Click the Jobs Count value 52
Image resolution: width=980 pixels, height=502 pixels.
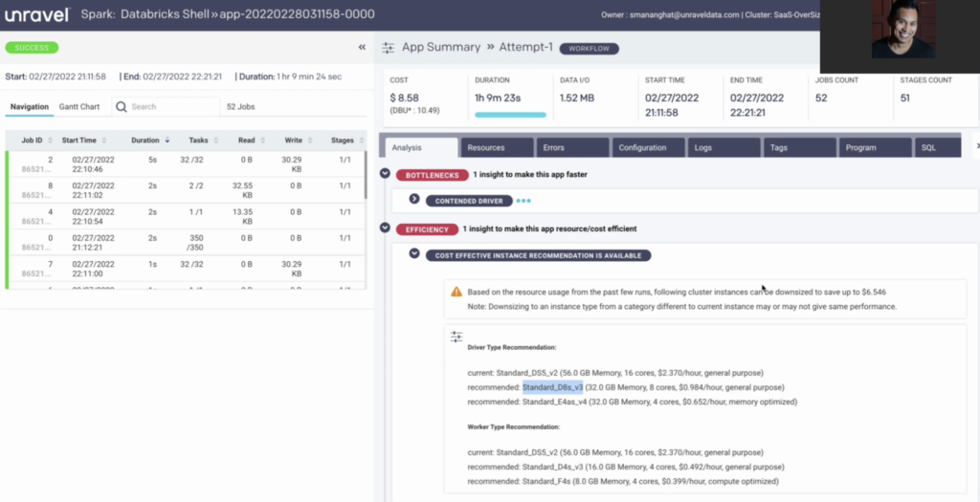pos(821,98)
